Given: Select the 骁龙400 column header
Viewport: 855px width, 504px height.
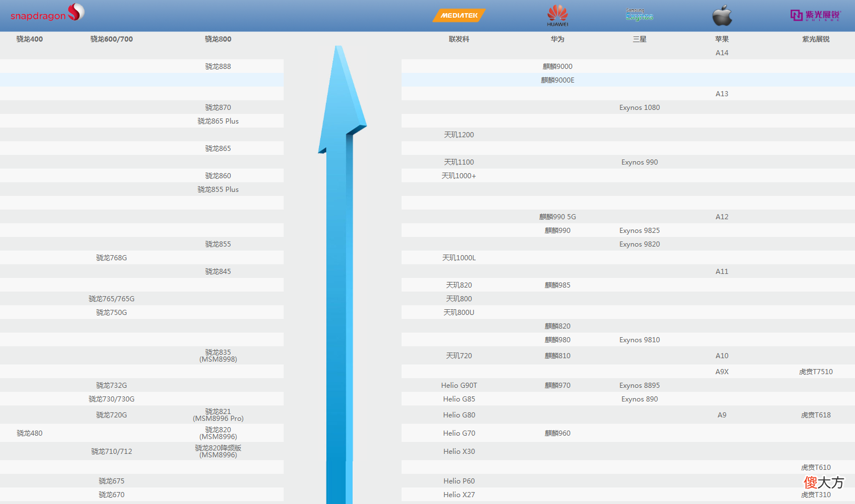Looking at the screenshot, I should (30, 39).
